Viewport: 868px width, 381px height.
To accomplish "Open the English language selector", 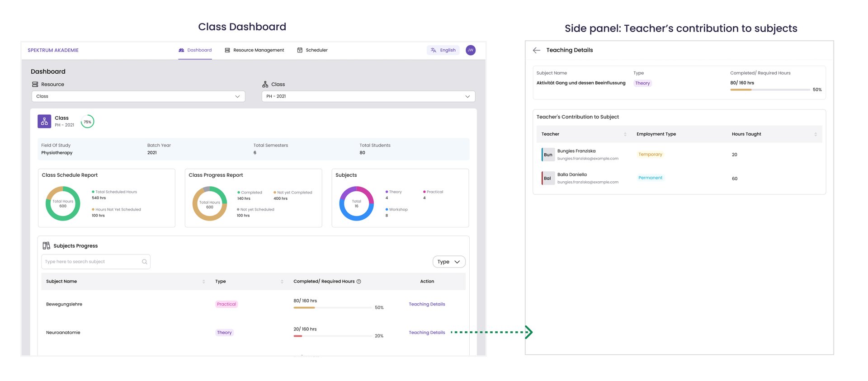I will [x=443, y=50].
